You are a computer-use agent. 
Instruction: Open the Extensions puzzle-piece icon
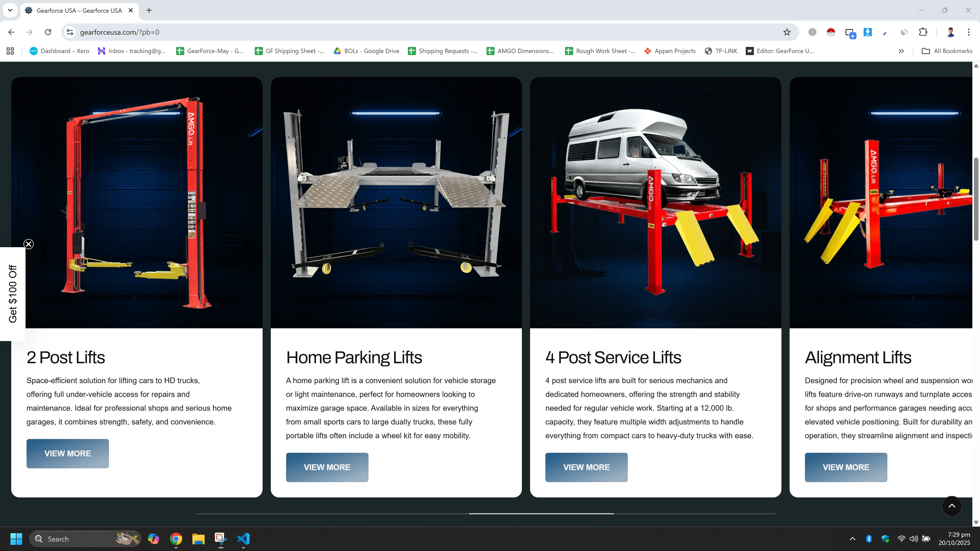point(923,32)
